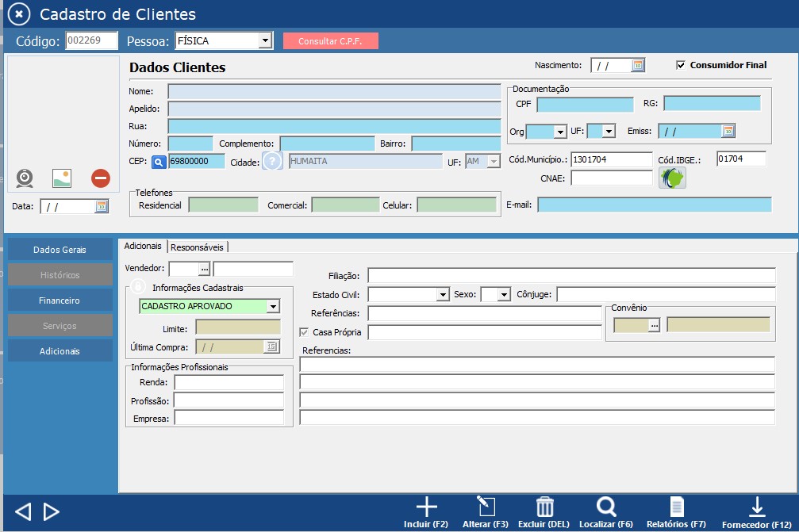Click the IBGE globe lookup icon
The image size is (799, 532).
[672, 178]
